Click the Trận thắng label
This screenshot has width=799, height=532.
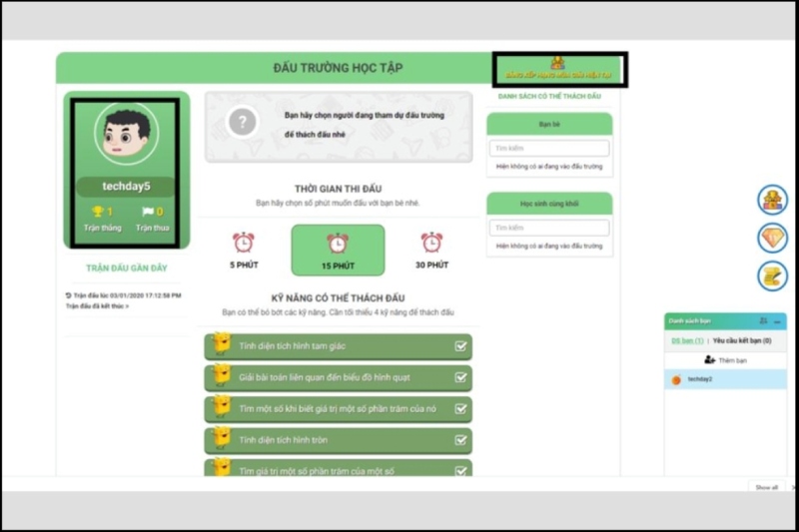click(x=103, y=228)
